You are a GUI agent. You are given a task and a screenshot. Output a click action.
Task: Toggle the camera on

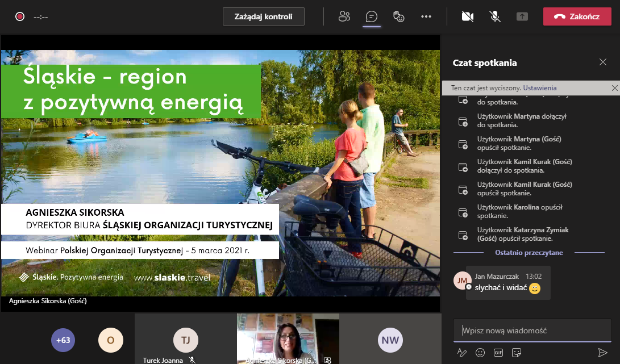468,16
